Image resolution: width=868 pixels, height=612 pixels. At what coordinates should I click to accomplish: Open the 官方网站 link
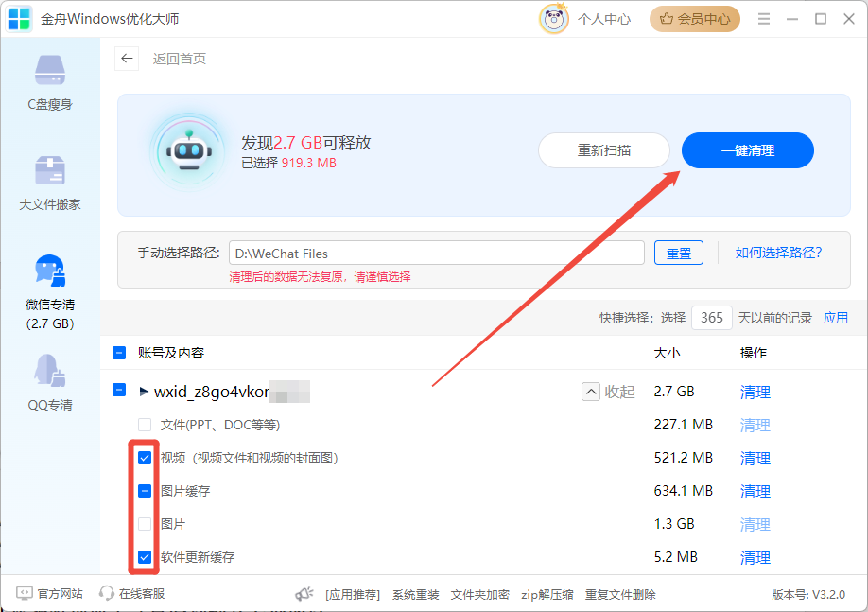(50, 594)
